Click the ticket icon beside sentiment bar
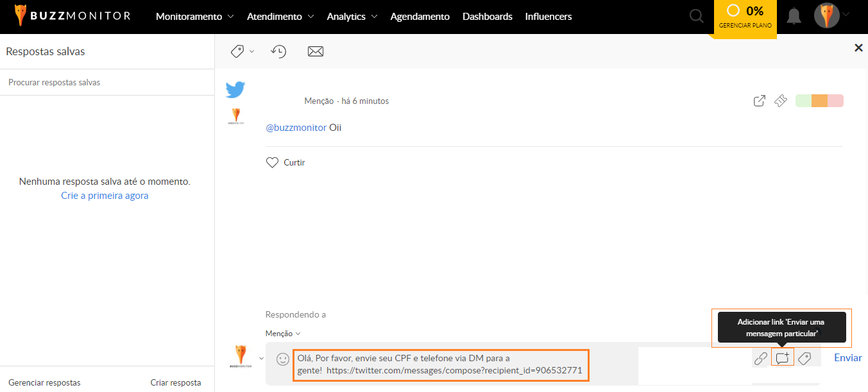 pyautogui.click(x=780, y=101)
